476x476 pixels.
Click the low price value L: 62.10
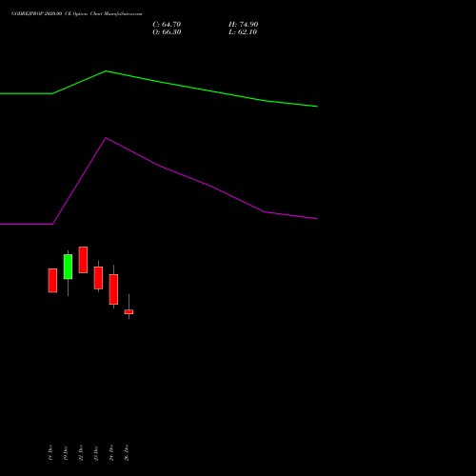243,32
